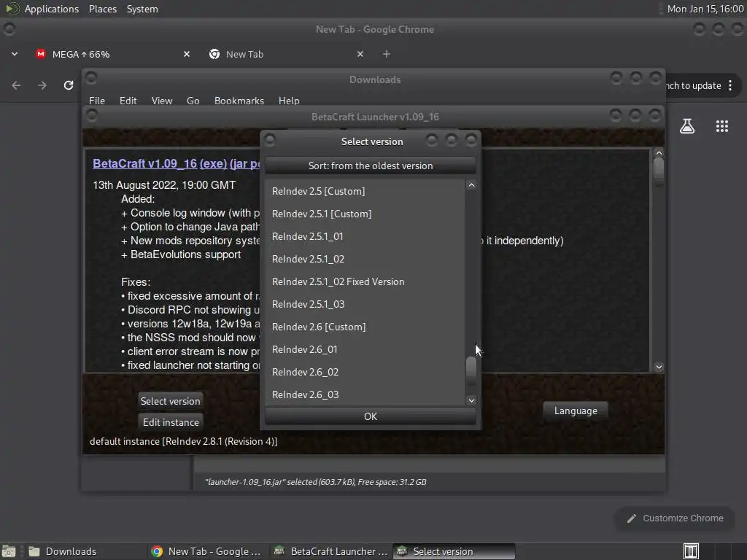Open the Language button
Viewport: 747px width, 560px height.
(576, 411)
